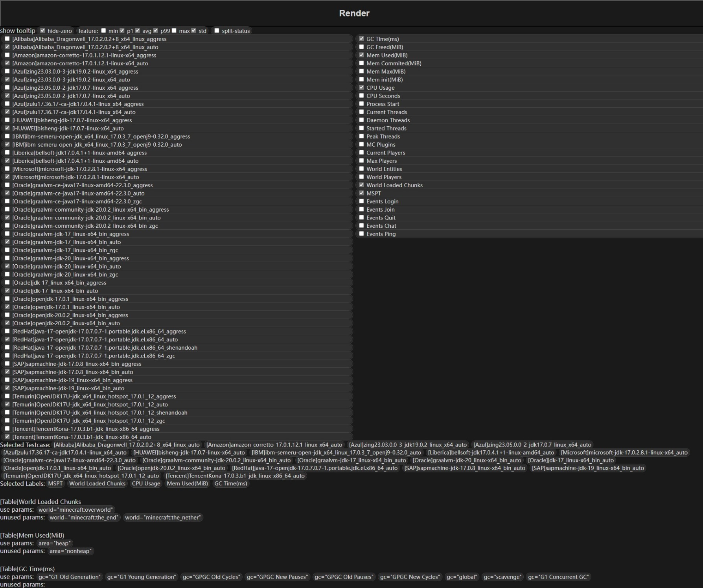Check graalvm-jdk-20 bin_aggress testcase
The image size is (703, 588).
(x=7, y=258)
